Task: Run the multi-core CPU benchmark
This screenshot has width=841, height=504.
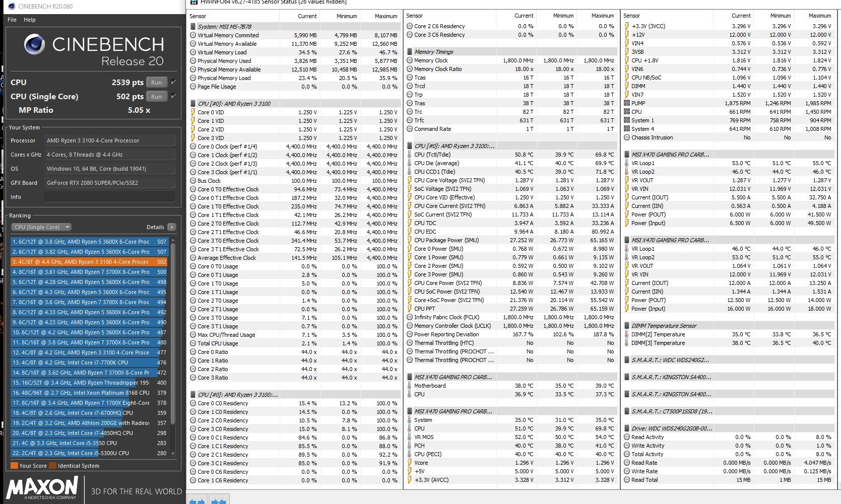Action: [x=157, y=83]
